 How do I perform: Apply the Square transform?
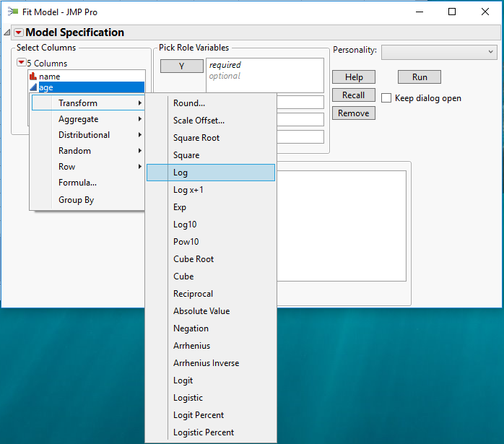point(211,155)
